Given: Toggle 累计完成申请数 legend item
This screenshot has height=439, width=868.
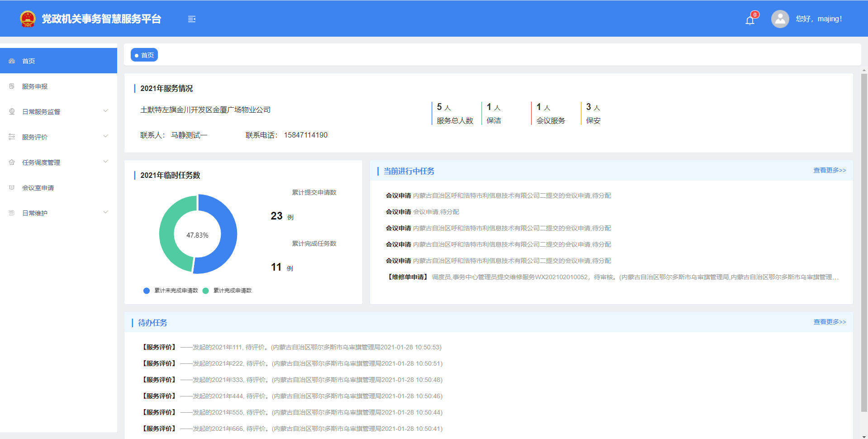Looking at the screenshot, I should [x=227, y=291].
